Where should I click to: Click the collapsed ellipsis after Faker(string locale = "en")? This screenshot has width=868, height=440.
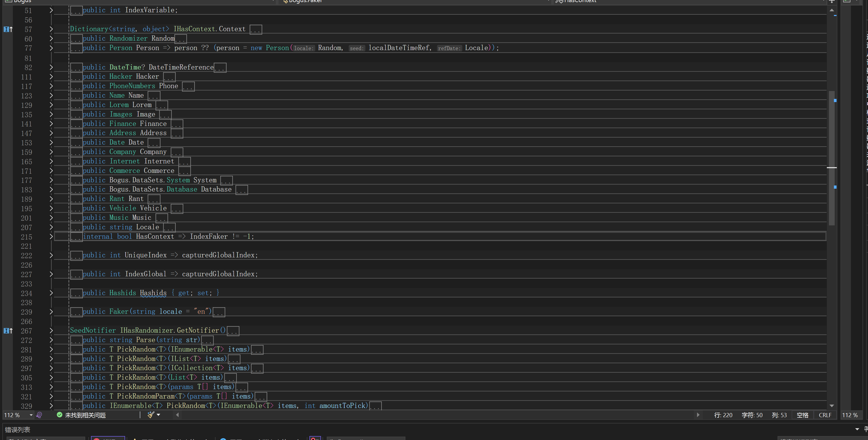(219, 312)
